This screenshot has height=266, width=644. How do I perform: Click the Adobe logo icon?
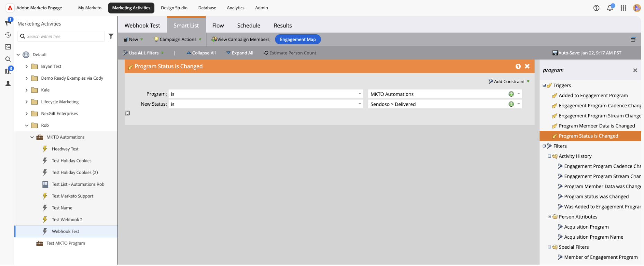pyautogui.click(x=10, y=8)
